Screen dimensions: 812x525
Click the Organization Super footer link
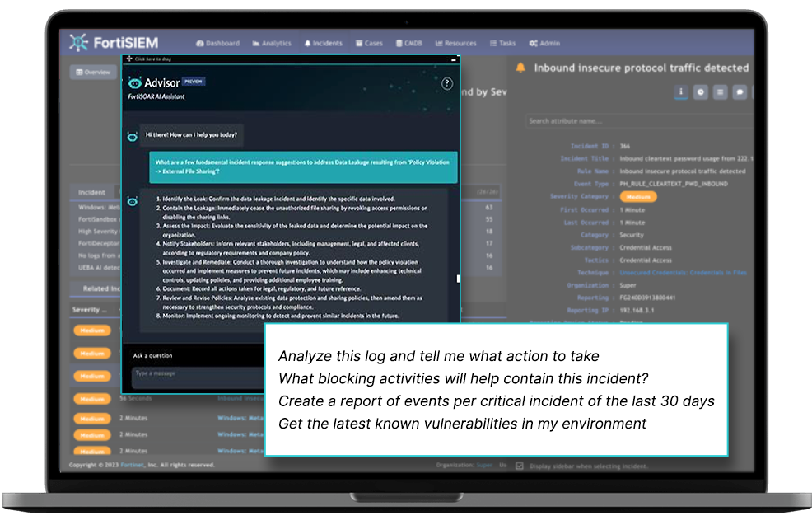(484, 465)
